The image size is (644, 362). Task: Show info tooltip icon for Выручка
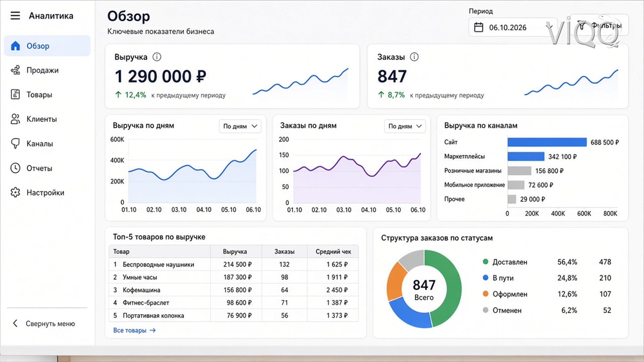(x=157, y=57)
